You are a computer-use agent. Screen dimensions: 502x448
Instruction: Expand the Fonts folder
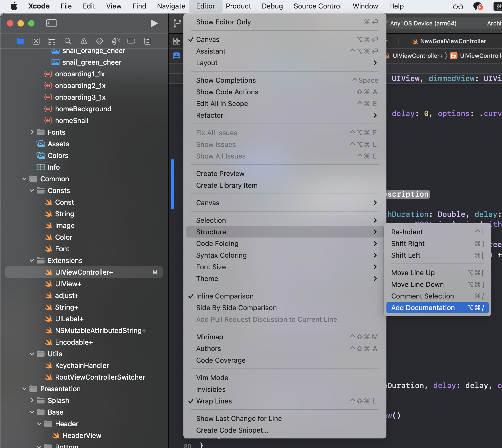tap(32, 132)
